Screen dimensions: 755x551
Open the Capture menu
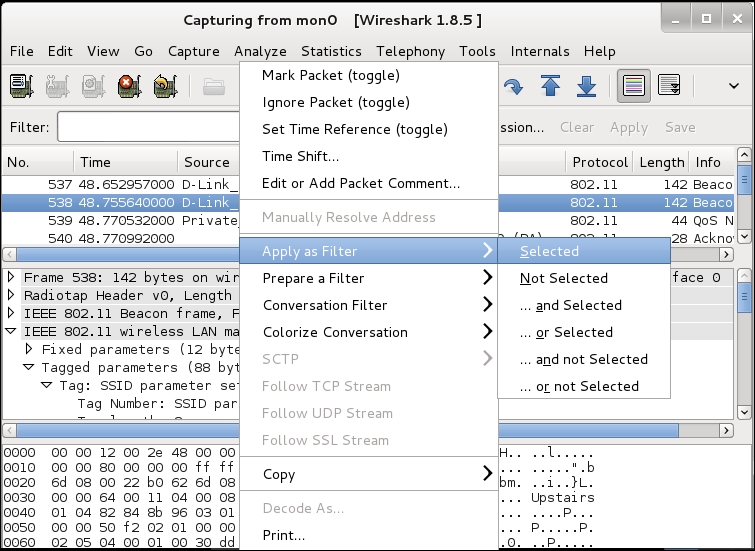click(x=194, y=51)
